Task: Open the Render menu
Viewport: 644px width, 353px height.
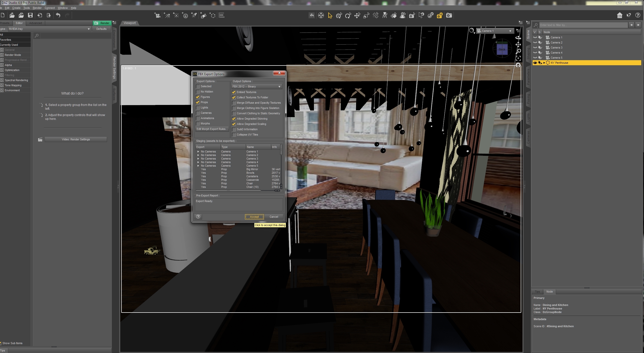Action: tap(37, 8)
